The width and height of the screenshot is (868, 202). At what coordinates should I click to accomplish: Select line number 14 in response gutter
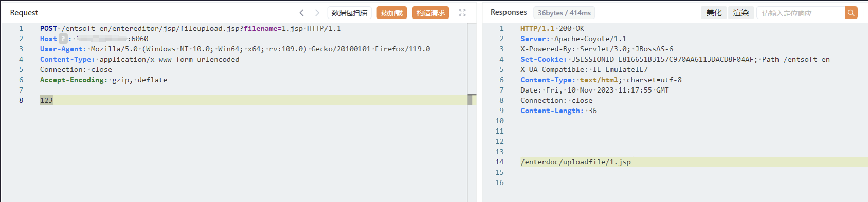click(499, 162)
